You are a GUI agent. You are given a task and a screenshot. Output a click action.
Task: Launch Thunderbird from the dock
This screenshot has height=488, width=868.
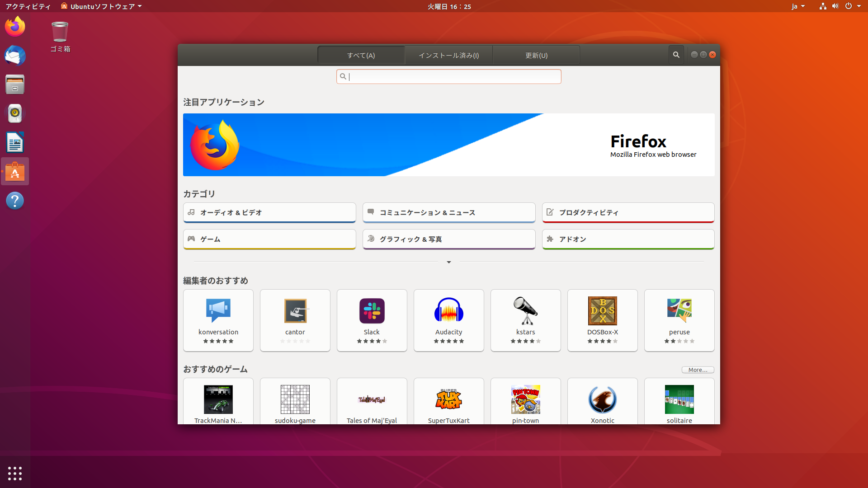pos(15,56)
